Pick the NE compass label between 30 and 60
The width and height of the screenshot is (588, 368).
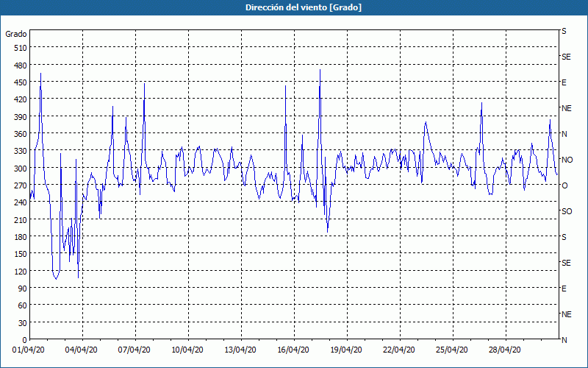pyautogui.click(x=567, y=314)
